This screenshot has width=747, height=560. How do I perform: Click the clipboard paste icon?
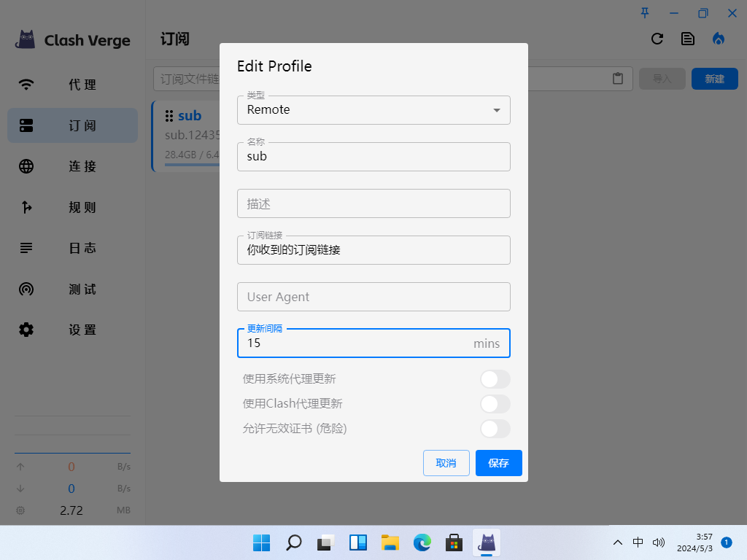tap(618, 79)
